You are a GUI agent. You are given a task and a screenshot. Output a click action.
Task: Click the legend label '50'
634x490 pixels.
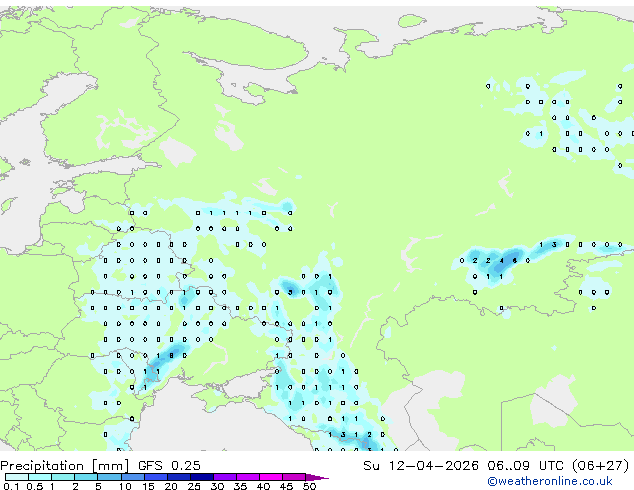click(x=309, y=486)
